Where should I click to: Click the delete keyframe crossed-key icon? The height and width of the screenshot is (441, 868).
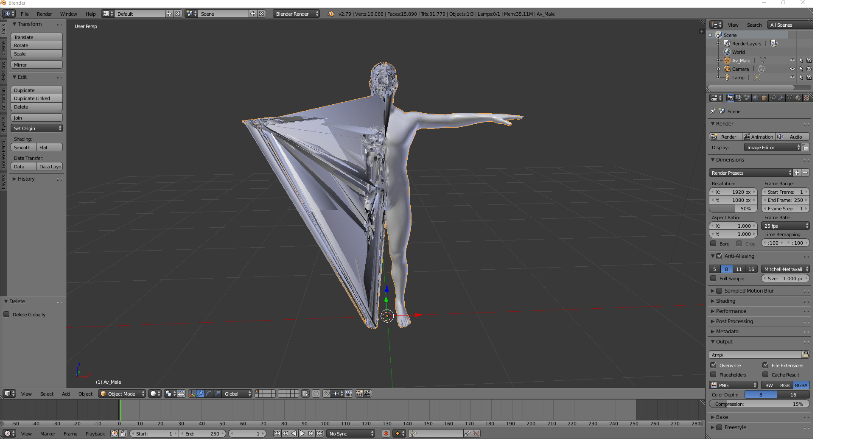pyautogui.click(x=476, y=433)
